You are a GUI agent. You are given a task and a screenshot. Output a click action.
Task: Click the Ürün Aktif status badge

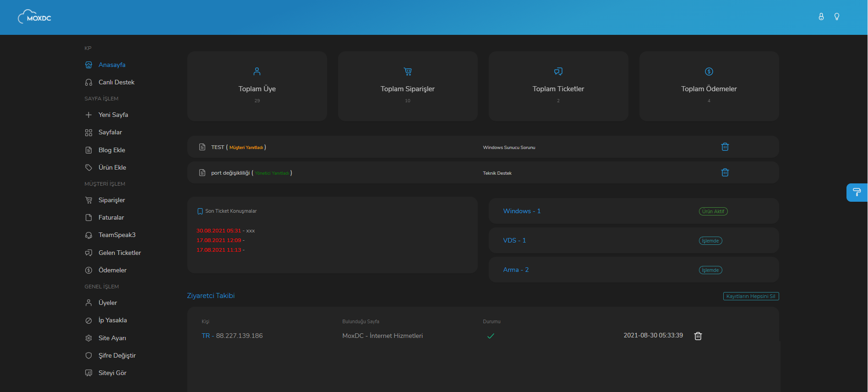point(713,211)
